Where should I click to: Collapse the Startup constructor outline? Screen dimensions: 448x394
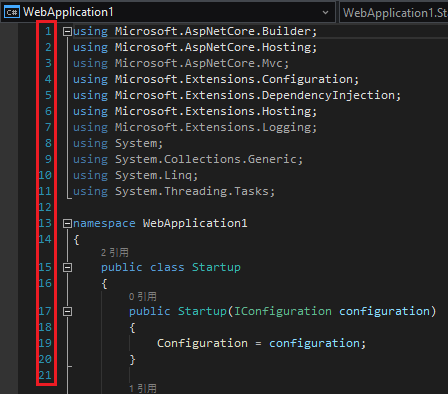click(67, 311)
